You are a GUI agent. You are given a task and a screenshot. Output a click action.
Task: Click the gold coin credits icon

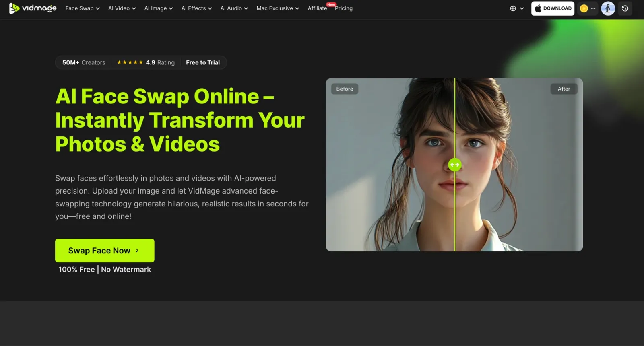[584, 8]
